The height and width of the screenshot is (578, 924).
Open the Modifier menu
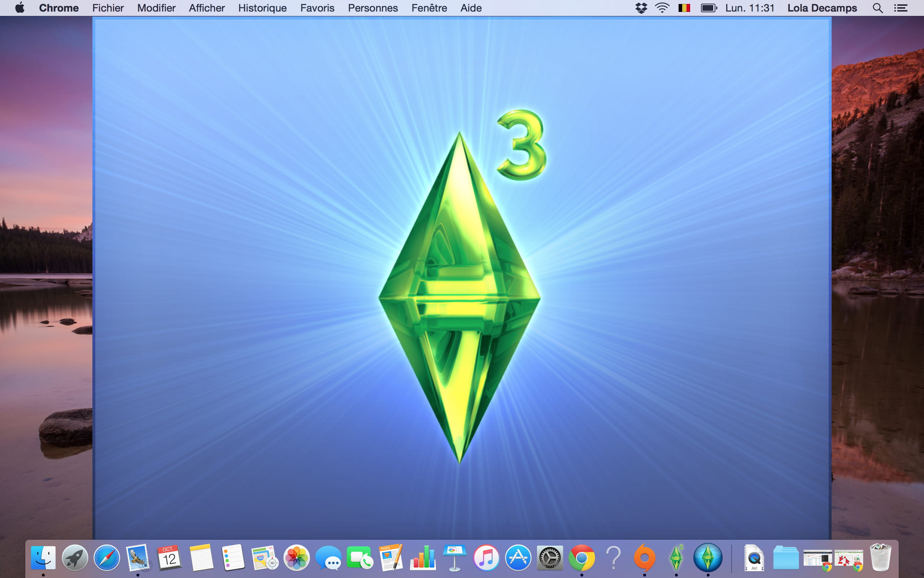point(156,8)
